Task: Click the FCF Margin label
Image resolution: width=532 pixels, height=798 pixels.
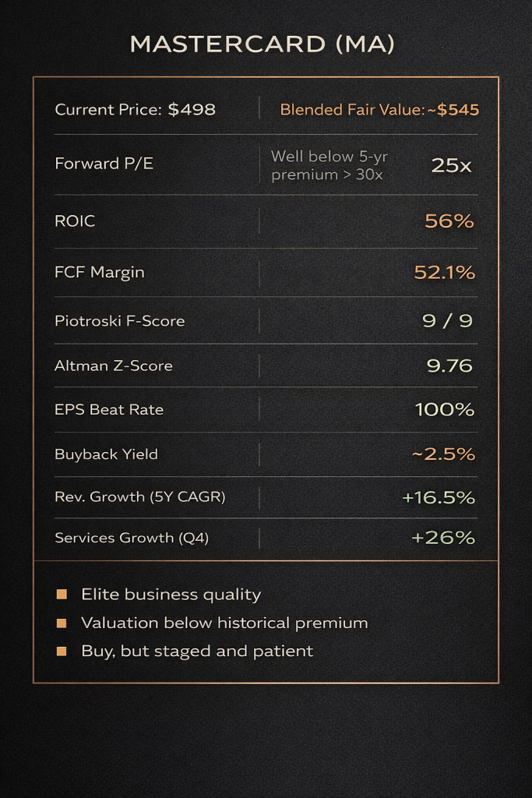Action: tap(100, 272)
